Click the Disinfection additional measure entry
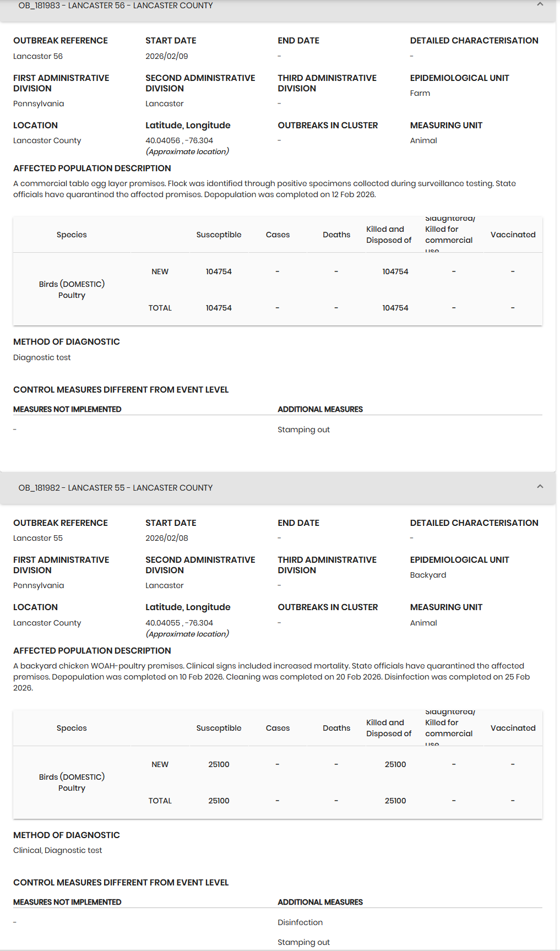Image resolution: width=560 pixels, height=951 pixels. tap(300, 922)
